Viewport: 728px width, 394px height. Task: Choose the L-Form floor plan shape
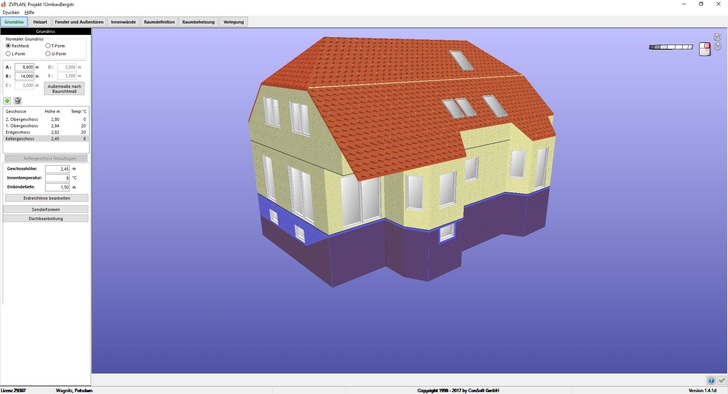(16, 54)
